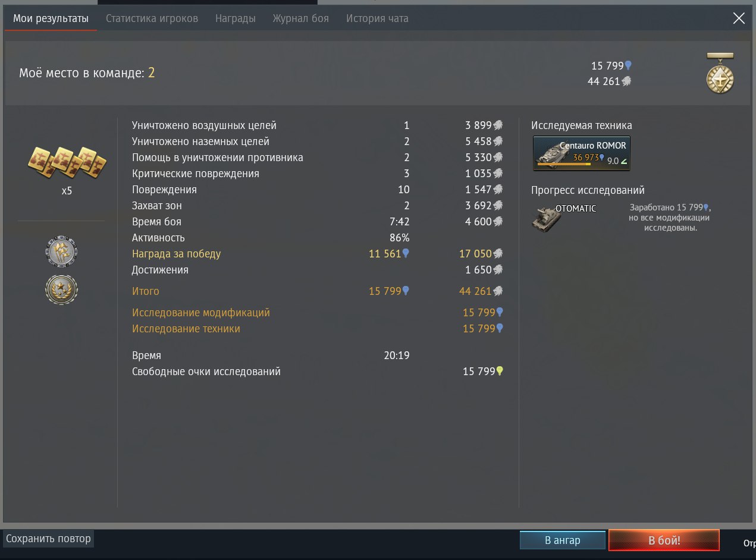756x560 pixels.
Task: Open the Centauro ROMOR research vehicle card
Action: click(582, 153)
